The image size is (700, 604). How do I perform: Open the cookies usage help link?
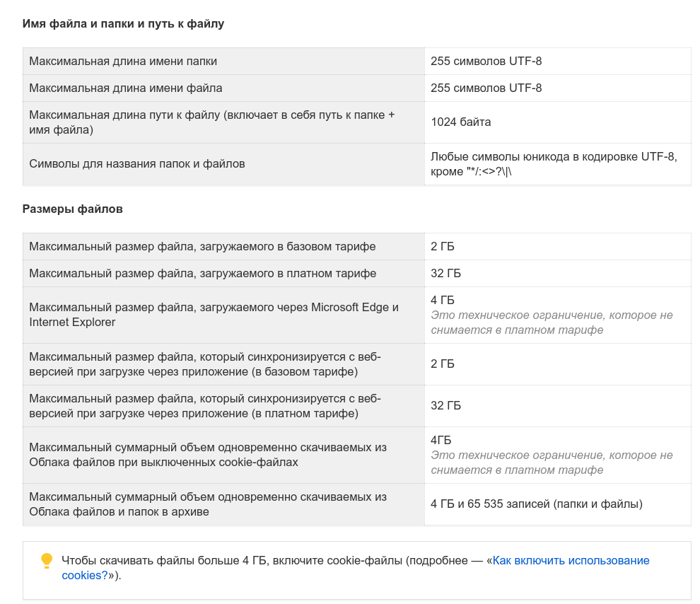pyautogui.click(x=571, y=561)
